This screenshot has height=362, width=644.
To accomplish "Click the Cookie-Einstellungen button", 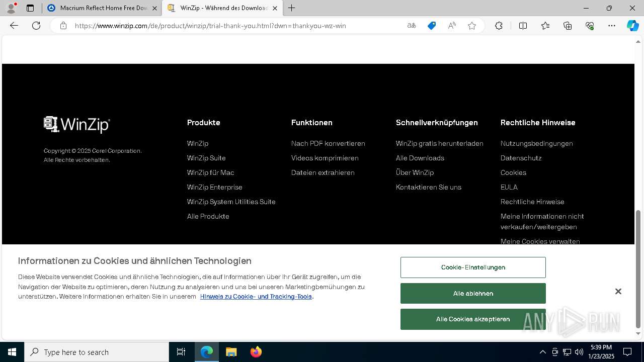I will [x=473, y=267].
